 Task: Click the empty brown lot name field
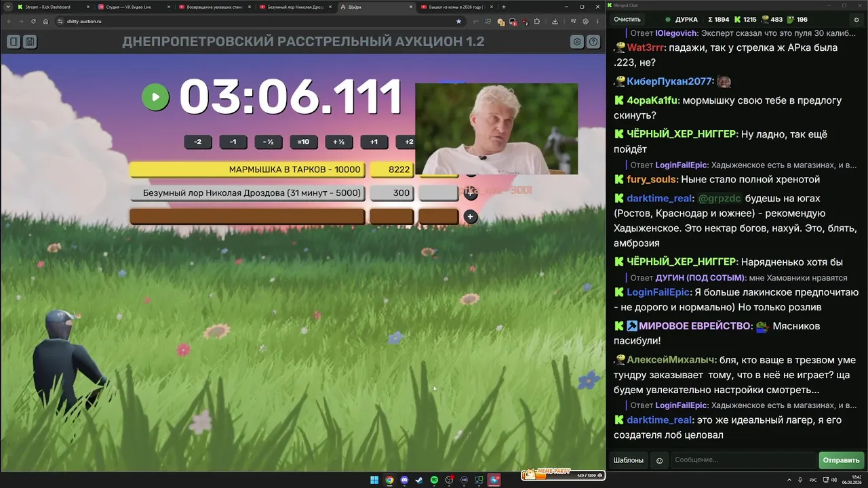[248, 217]
